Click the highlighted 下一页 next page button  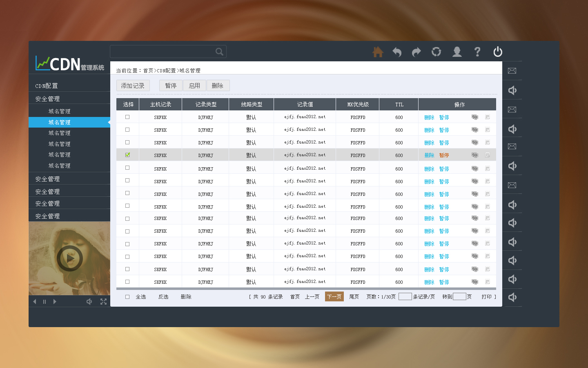(334, 296)
